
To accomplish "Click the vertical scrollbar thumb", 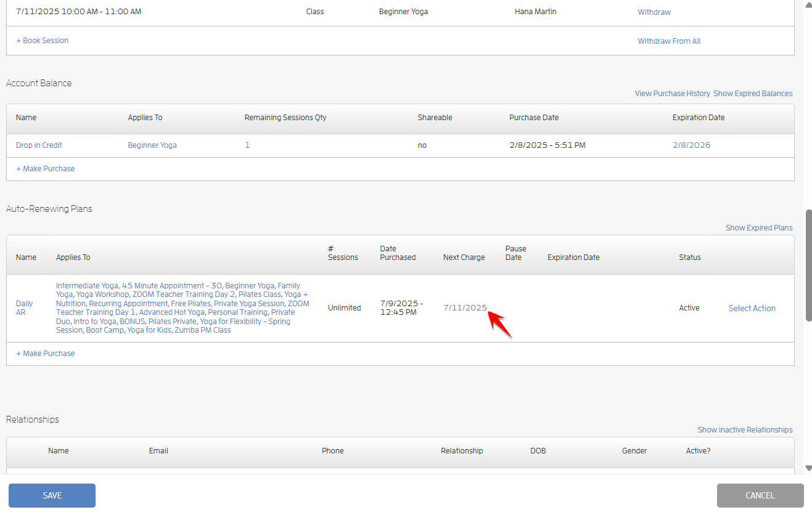I will pyautogui.click(x=809, y=265).
